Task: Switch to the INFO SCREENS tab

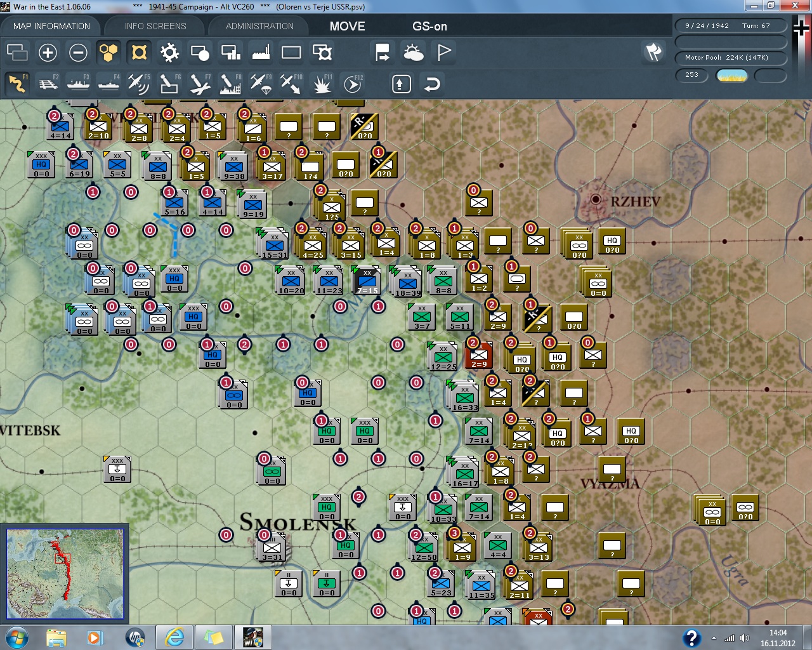Action: pyautogui.click(x=155, y=26)
